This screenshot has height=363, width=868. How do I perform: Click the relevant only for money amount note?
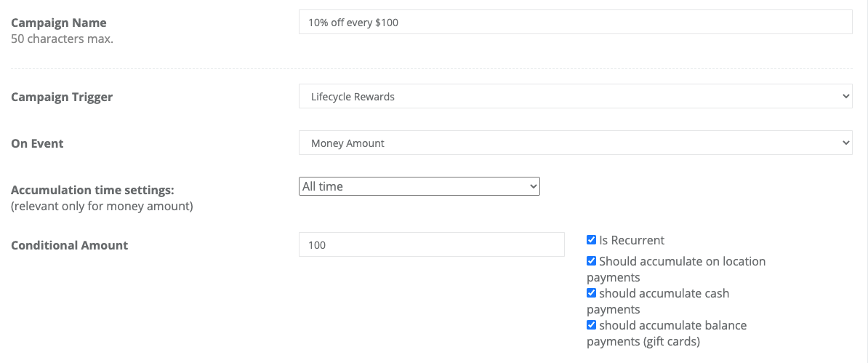[x=102, y=207]
